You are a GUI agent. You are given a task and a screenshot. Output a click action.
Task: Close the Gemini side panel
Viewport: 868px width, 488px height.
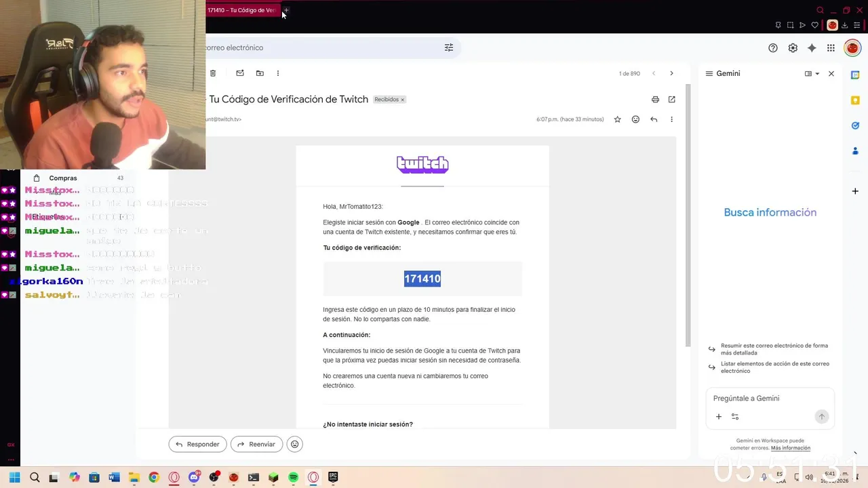(831, 74)
